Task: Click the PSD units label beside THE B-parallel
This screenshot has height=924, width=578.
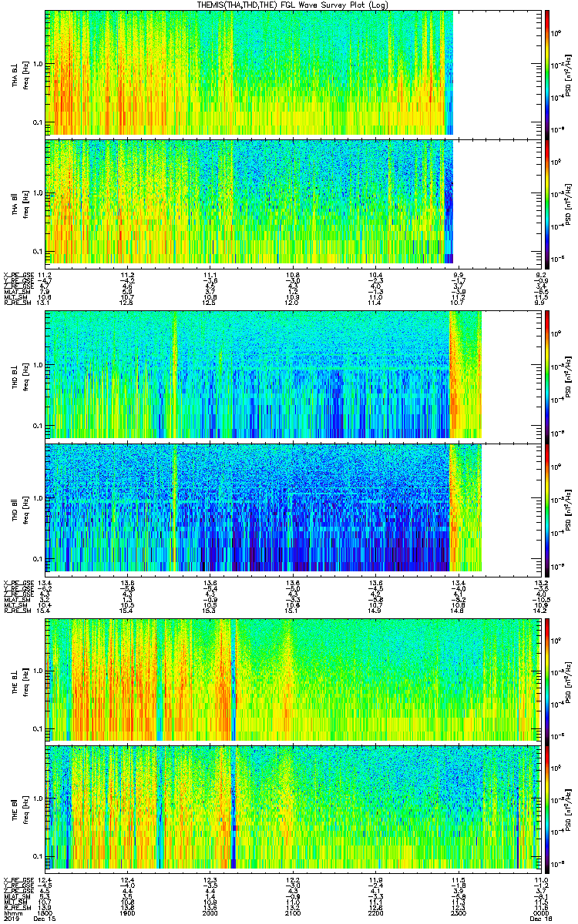Action: [x=569, y=809]
